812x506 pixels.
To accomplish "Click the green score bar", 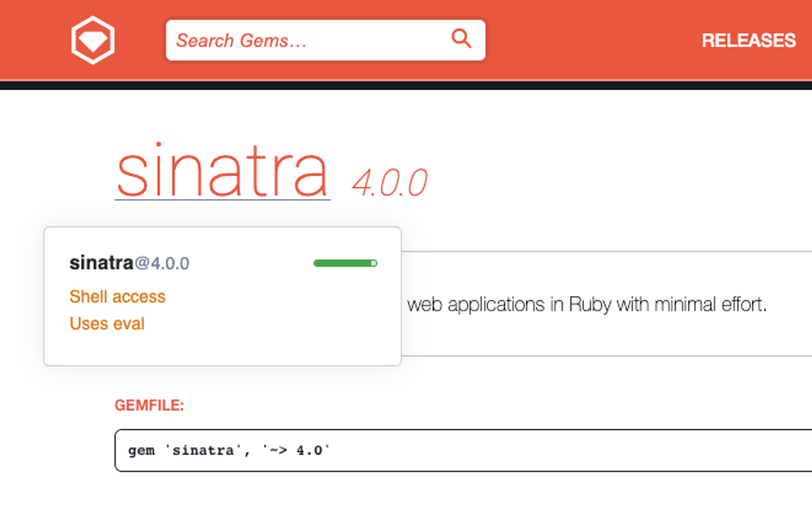I will 345,263.
